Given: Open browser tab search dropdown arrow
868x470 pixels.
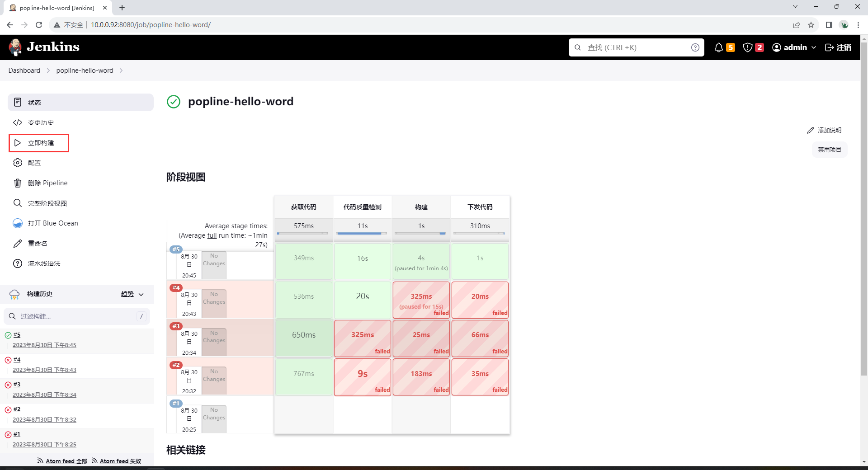Looking at the screenshot, I should tap(795, 6).
